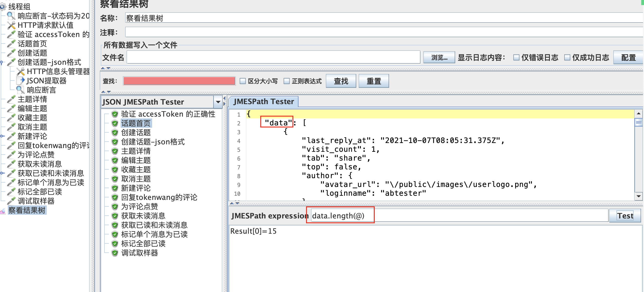Collapse the 创建话题-json格式 tree node
This screenshot has width=644, height=292.
[1, 62]
